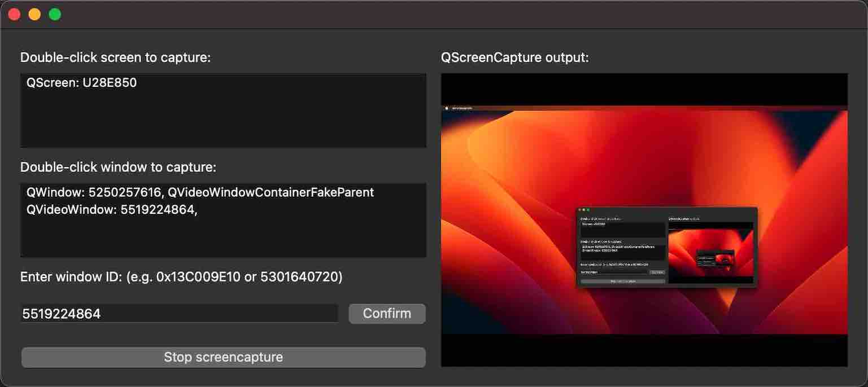Click the 'Double-click window to capture:' label
Viewport: 868px width, 387px height.
click(x=118, y=167)
